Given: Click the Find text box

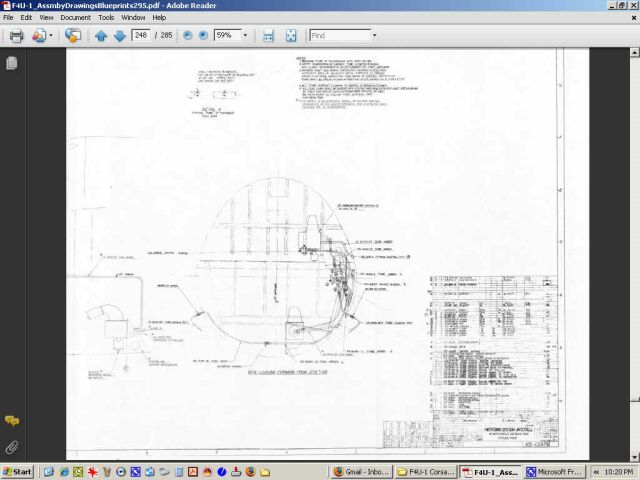Looking at the screenshot, I should [x=340, y=36].
